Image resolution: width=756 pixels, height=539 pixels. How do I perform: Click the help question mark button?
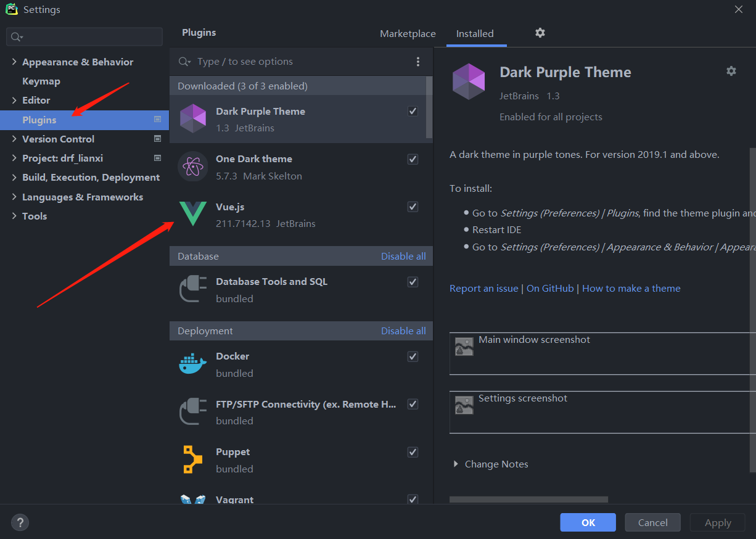[x=20, y=522]
